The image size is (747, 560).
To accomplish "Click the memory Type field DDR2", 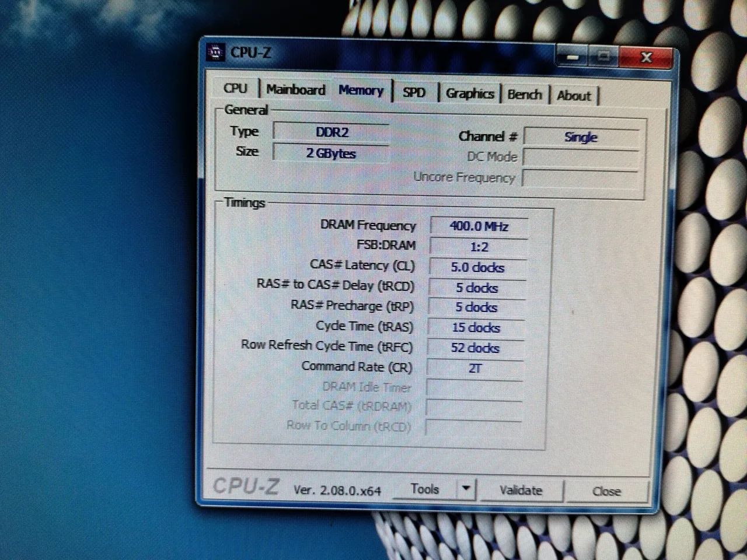I will pyautogui.click(x=331, y=132).
